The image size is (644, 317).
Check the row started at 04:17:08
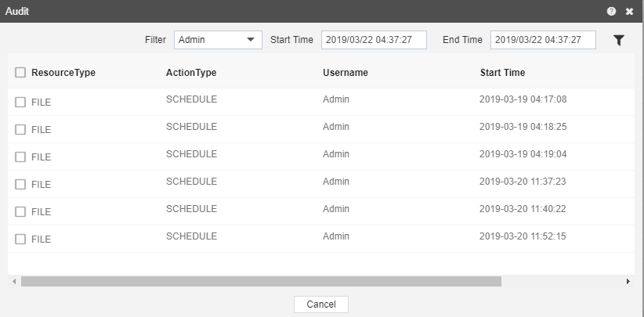20,102
